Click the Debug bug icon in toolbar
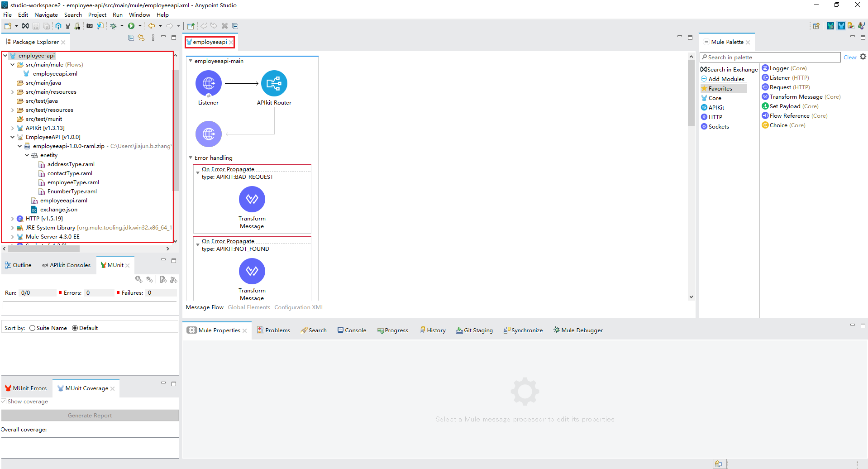 click(x=114, y=26)
